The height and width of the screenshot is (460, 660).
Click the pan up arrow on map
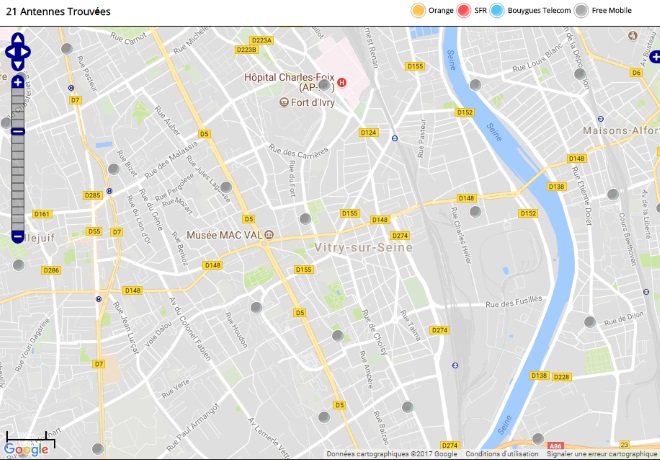tap(18, 39)
